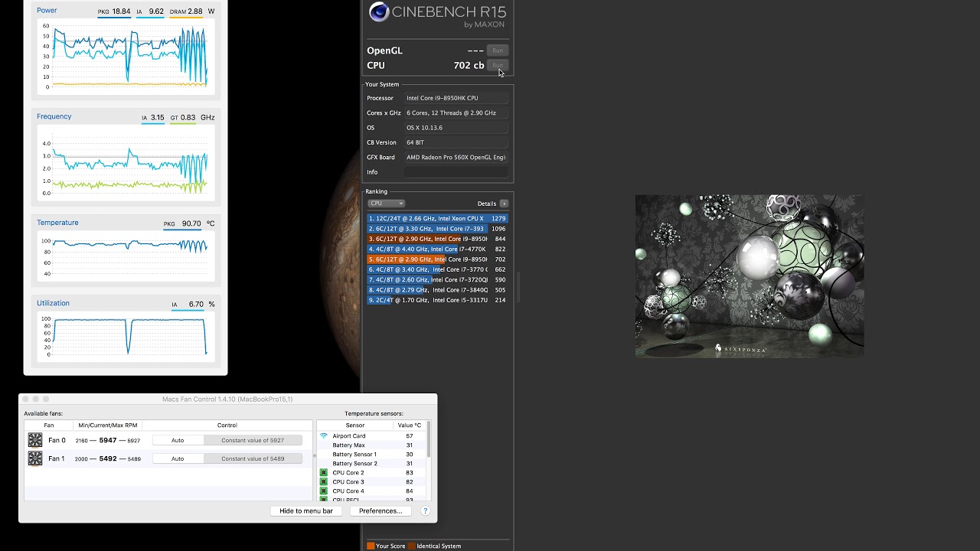Click the Utilization graph in Power Gadget
The width and height of the screenshot is (980, 551).
(x=126, y=336)
